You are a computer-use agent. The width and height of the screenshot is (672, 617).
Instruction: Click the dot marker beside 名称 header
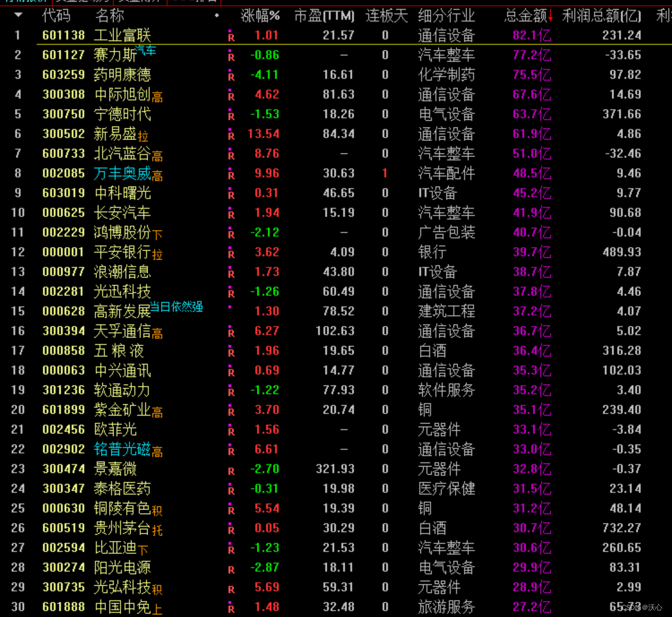(217, 16)
